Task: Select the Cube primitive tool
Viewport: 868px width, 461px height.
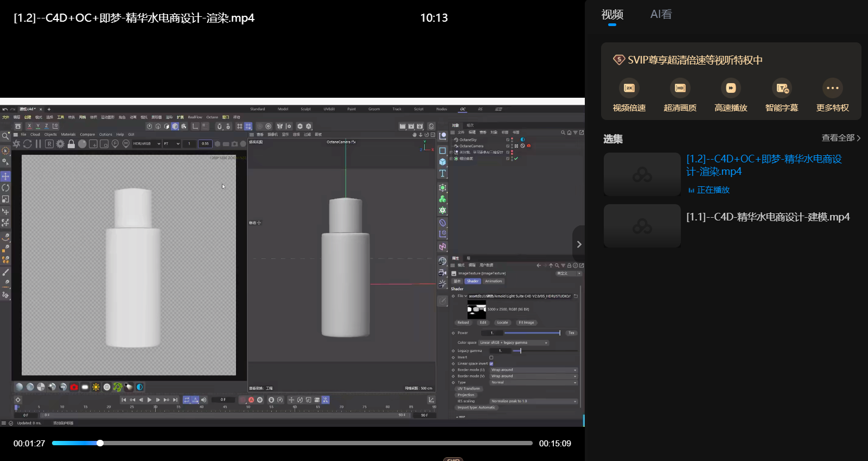Action: pos(443,162)
